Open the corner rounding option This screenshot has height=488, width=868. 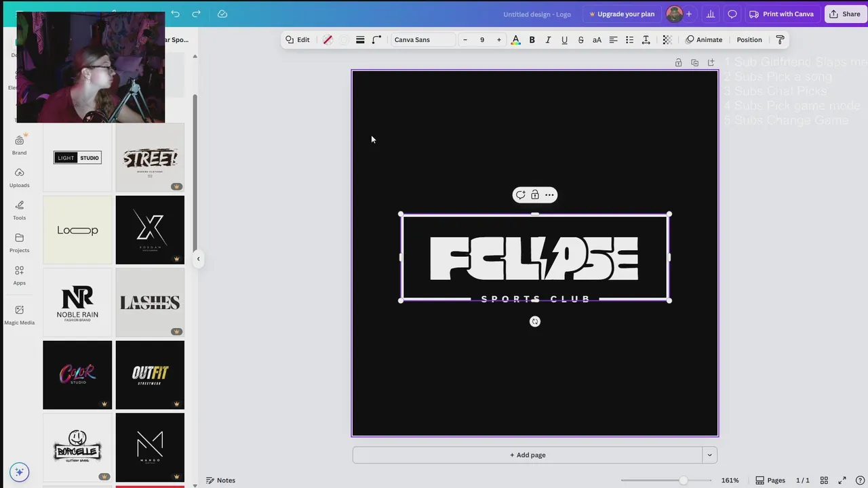click(x=376, y=40)
